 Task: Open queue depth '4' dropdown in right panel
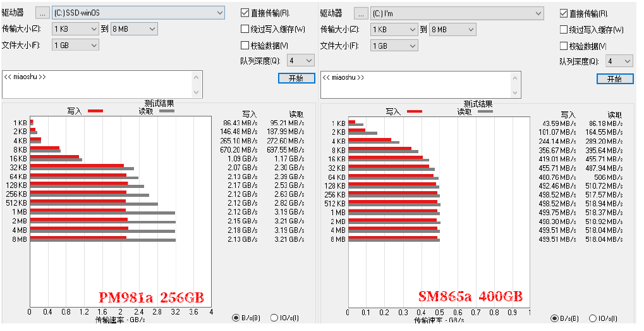coord(619,61)
